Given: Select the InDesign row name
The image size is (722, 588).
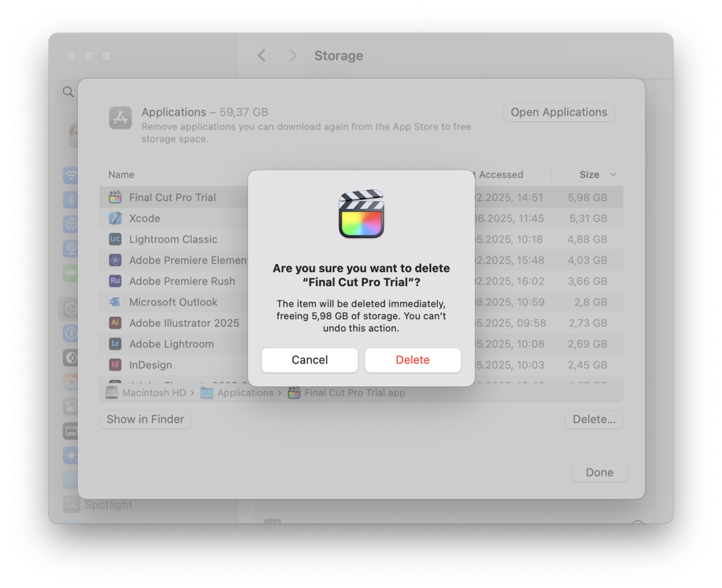Looking at the screenshot, I should click(151, 364).
